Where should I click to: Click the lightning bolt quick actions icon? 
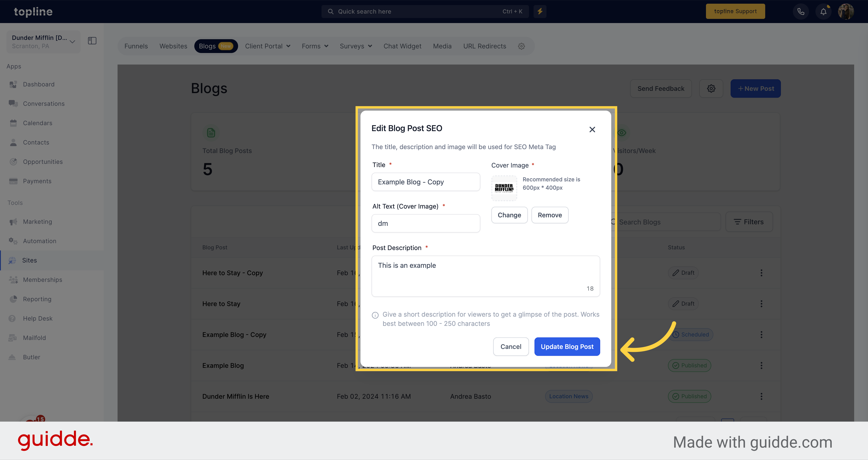click(540, 11)
